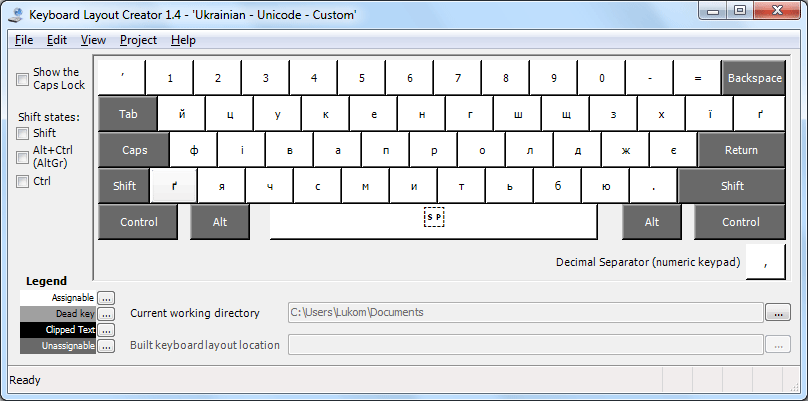Check the Alt+Ctrl (AltGr) checkbox
The height and width of the screenshot is (401, 808).
coord(23,157)
